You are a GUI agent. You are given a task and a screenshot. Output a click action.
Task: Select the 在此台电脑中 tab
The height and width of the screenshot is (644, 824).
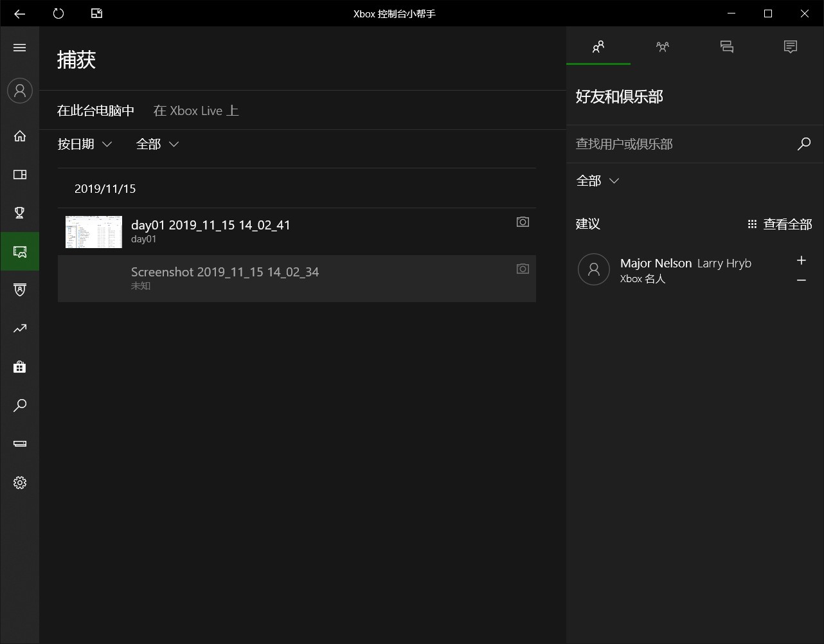coord(96,111)
